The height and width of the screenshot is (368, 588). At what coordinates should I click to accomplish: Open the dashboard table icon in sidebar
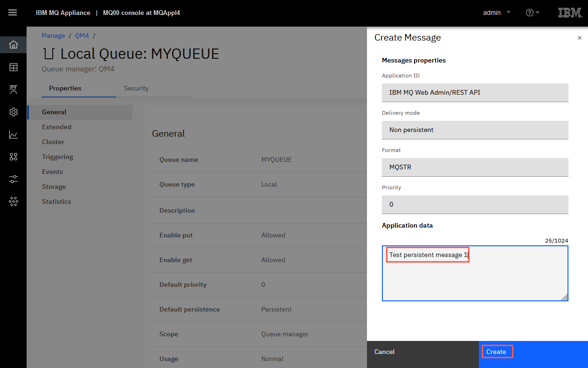tap(13, 67)
